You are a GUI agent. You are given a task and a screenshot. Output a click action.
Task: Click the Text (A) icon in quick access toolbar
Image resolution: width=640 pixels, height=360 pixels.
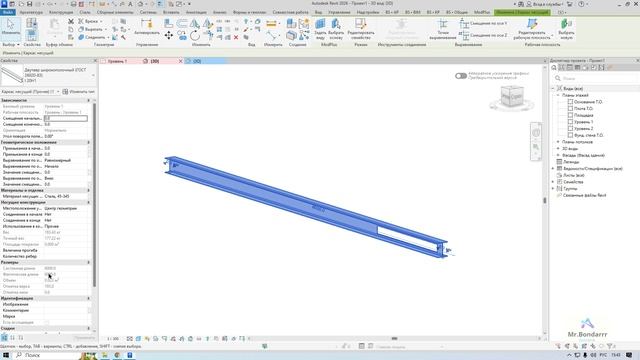tap(131, 4)
